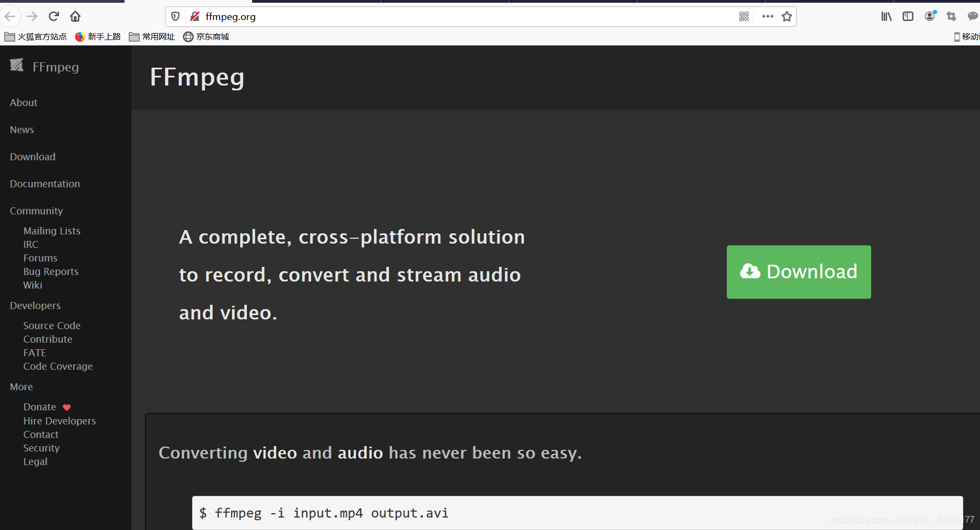Open the IRC link
Viewport: 980px width, 530px height.
click(31, 244)
